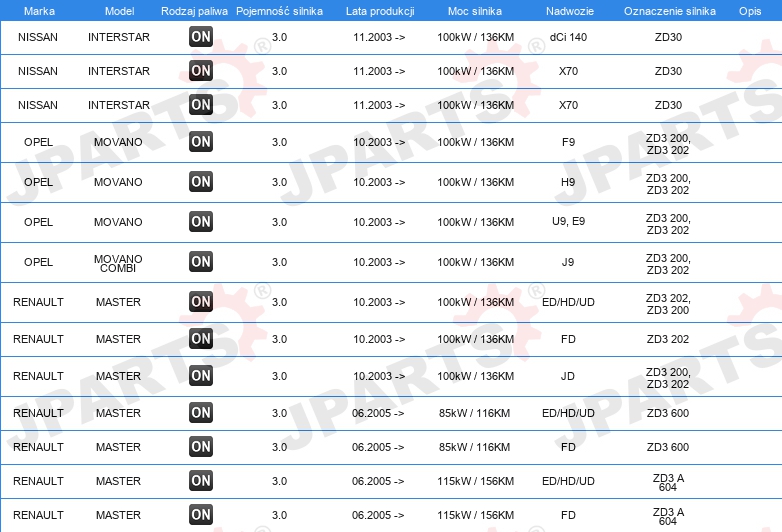Click ZD3 200, ZD3 202 in the JD row
Screen dimensions: 782x532
click(x=668, y=378)
